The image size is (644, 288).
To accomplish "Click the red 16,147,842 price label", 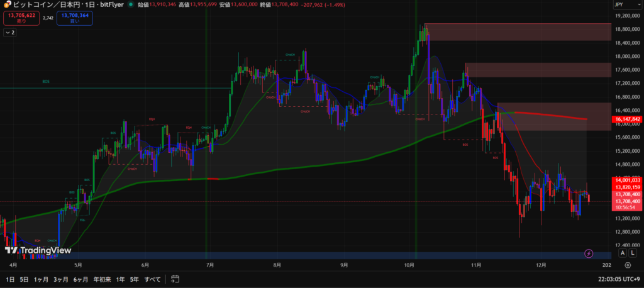I will (x=627, y=119).
